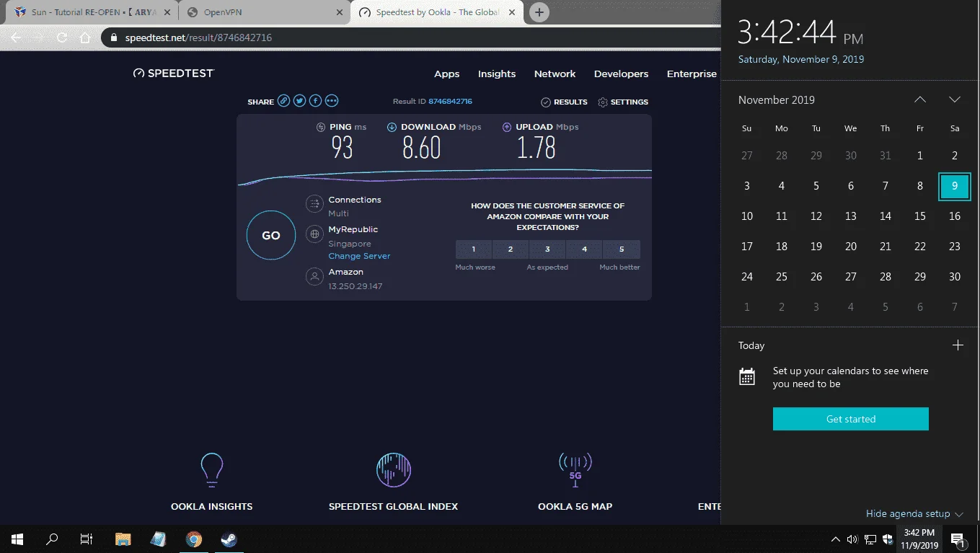The width and height of the screenshot is (980, 553).
Task: Open the Windows Start menu
Action: click(x=17, y=539)
